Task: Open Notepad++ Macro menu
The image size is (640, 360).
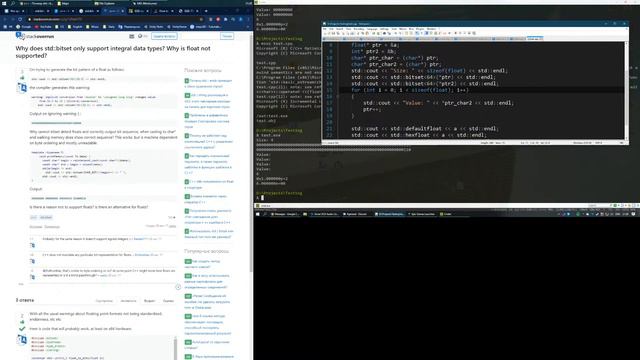Action: 402,29
